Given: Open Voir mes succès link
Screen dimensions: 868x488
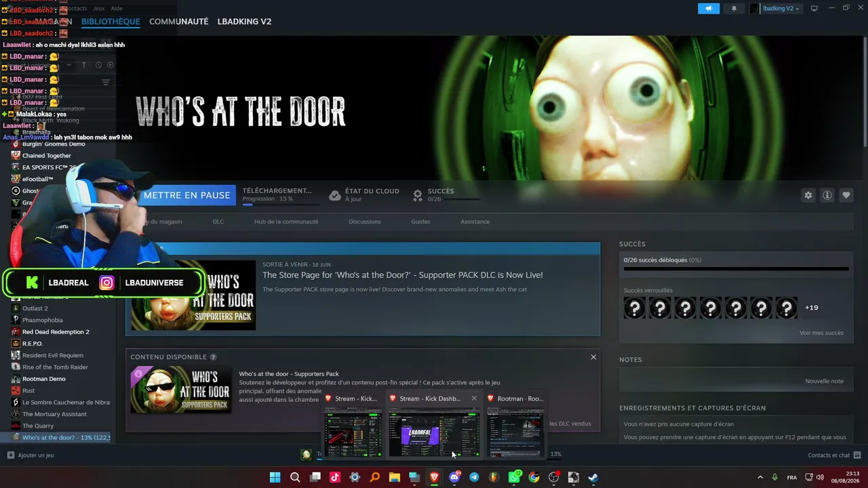Looking at the screenshot, I should pos(821,333).
